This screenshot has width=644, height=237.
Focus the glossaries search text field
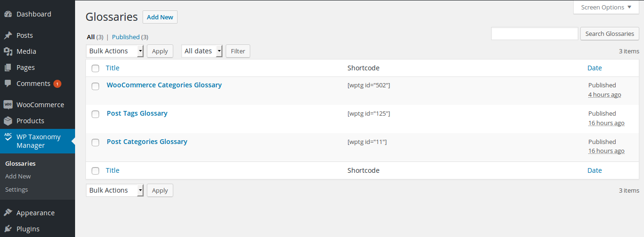534,34
